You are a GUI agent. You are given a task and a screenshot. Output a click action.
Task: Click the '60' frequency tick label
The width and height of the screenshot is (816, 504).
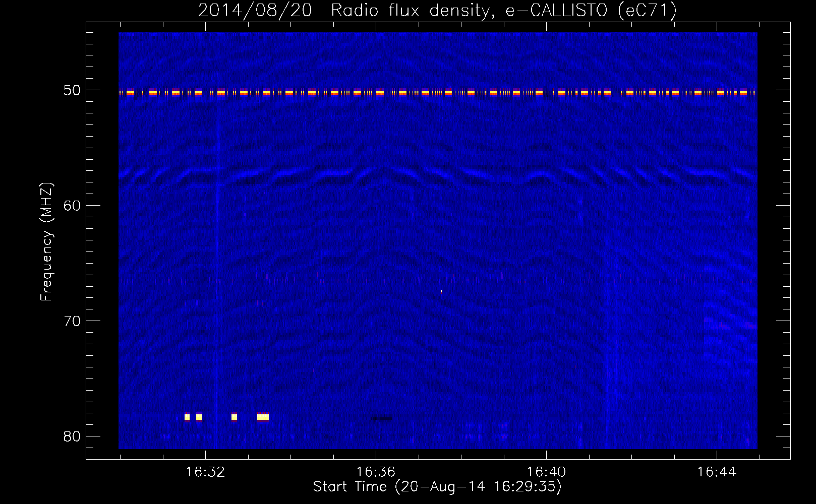[x=72, y=206]
